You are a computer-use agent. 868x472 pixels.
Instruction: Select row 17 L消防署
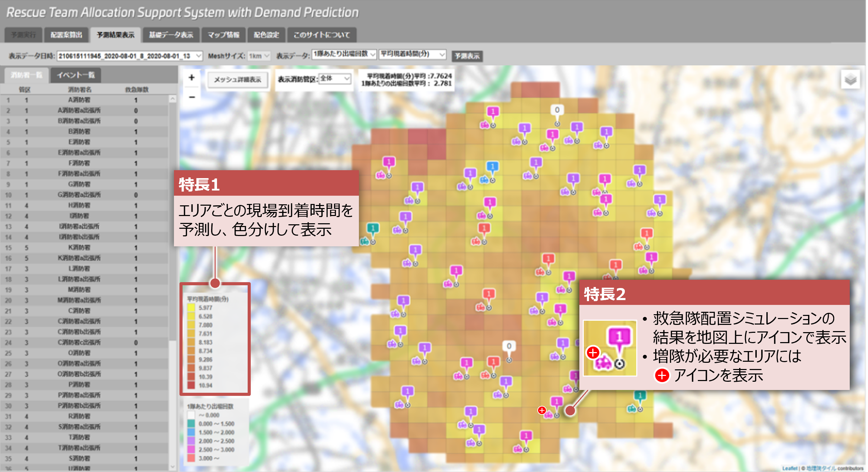pyautogui.click(x=85, y=269)
